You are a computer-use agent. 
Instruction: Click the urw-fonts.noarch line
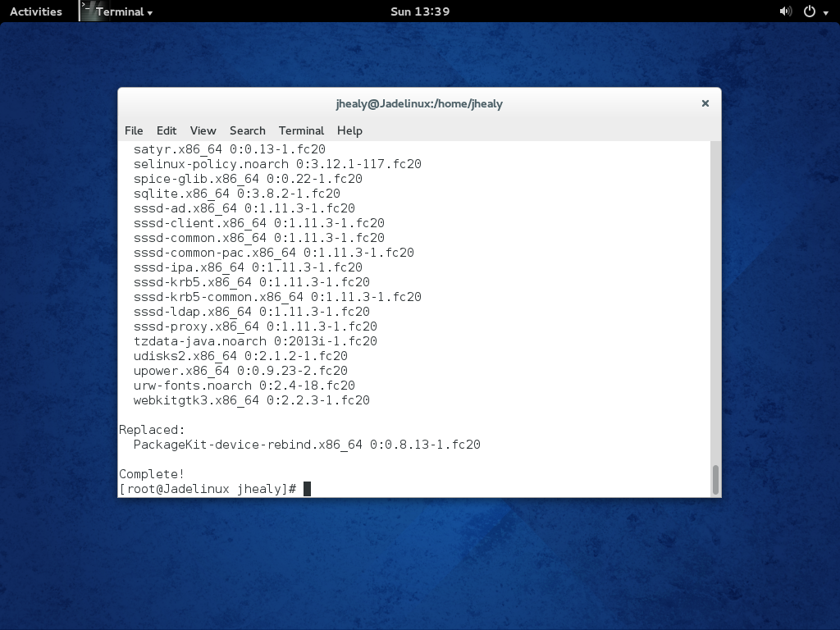pos(244,386)
